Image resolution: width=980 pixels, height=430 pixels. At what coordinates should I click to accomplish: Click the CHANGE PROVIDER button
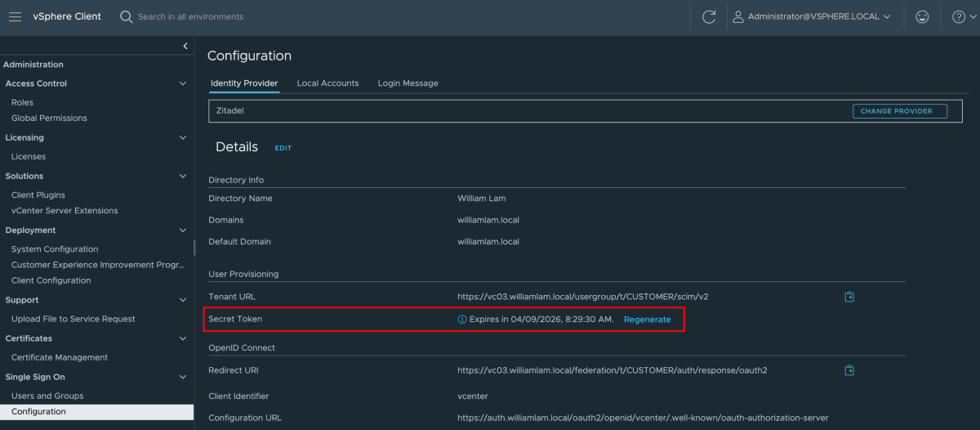coord(900,111)
